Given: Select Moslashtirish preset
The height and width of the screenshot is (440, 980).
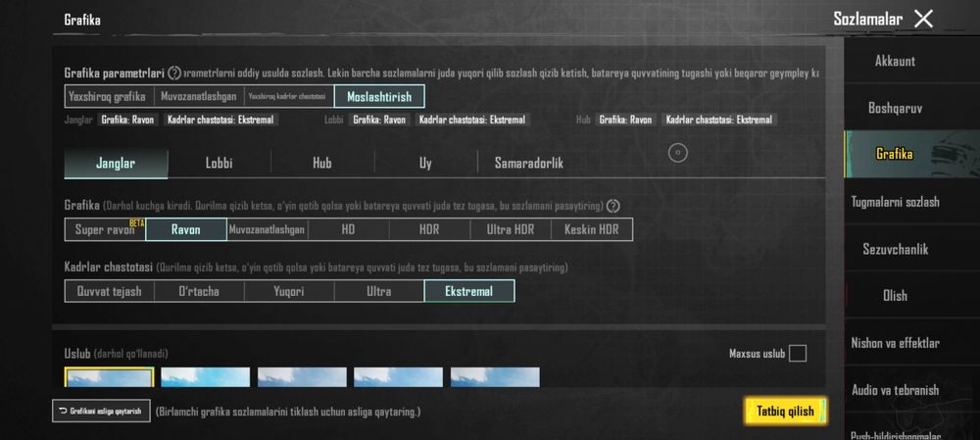Looking at the screenshot, I should click(x=379, y=97).
